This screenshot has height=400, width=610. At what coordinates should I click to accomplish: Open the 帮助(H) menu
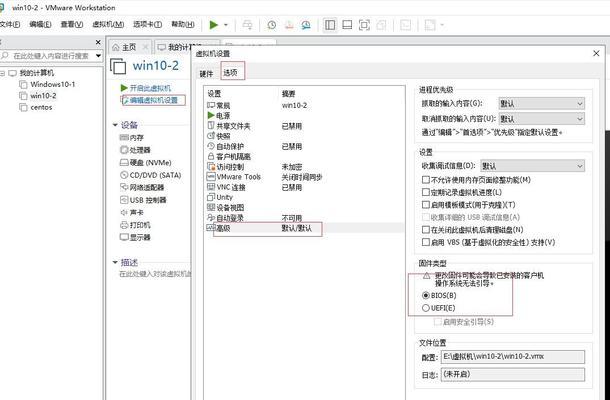click(x=183, y=25)
